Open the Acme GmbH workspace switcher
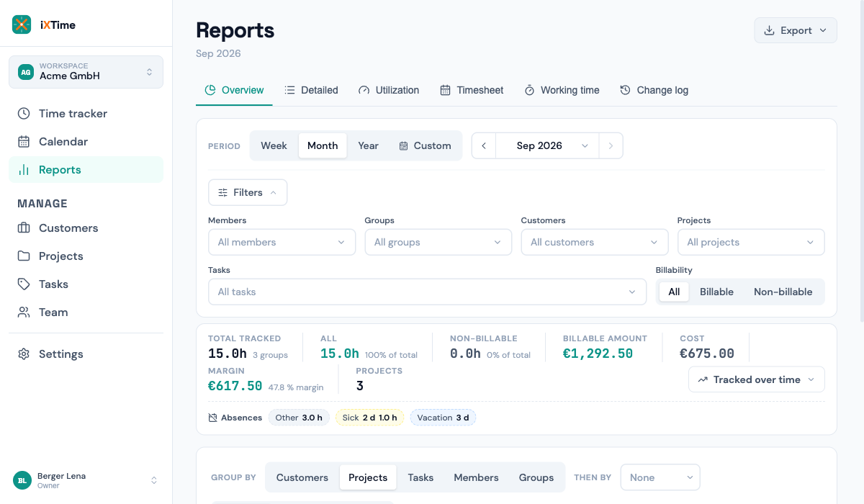Screen dimensions: 864x504 (86, 72)
